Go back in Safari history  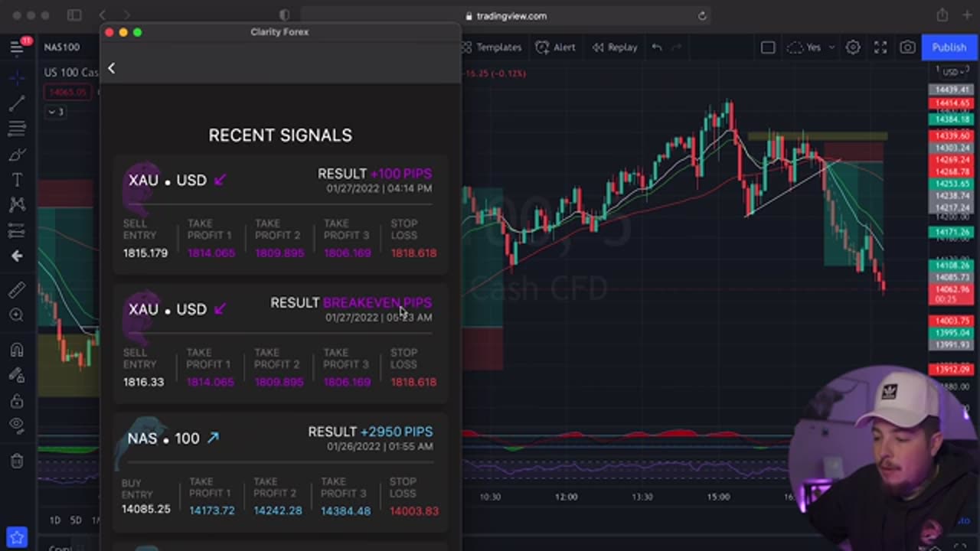pos(103,15)
